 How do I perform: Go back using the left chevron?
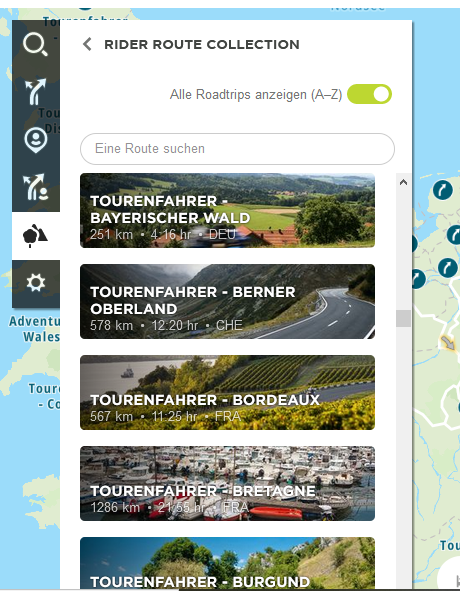[87, 44]
